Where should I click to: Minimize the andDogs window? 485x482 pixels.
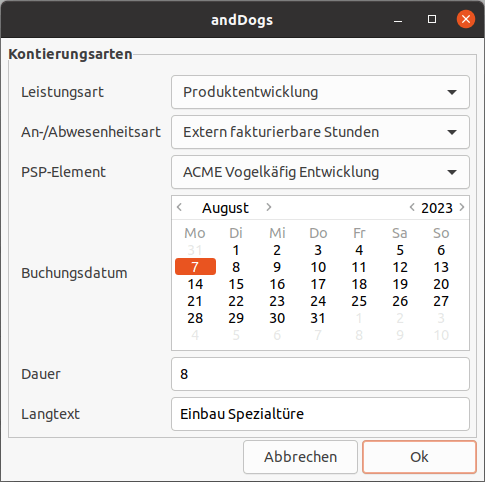(398, 19)
